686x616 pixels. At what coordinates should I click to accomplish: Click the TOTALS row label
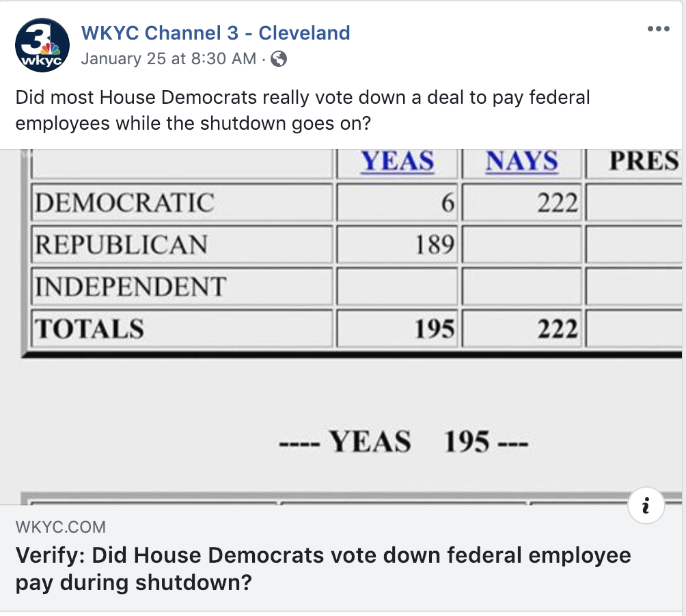pyautogui.click(x=90, y=328)
